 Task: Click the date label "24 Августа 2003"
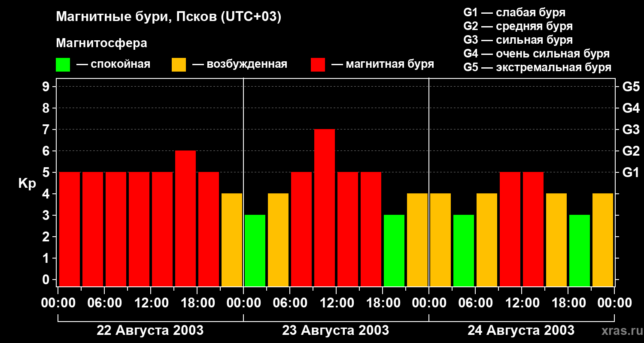pyautogui.click(x=521, y=330)
